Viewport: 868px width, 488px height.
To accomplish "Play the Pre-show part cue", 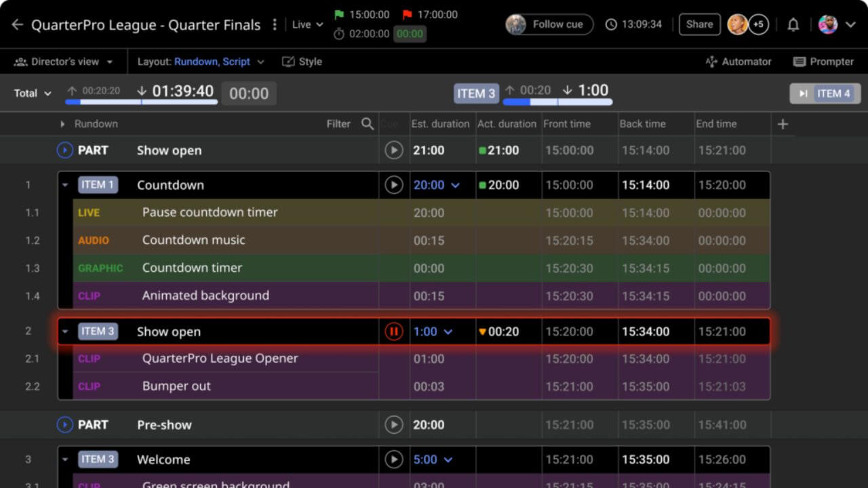I will (x=393, y=425).
